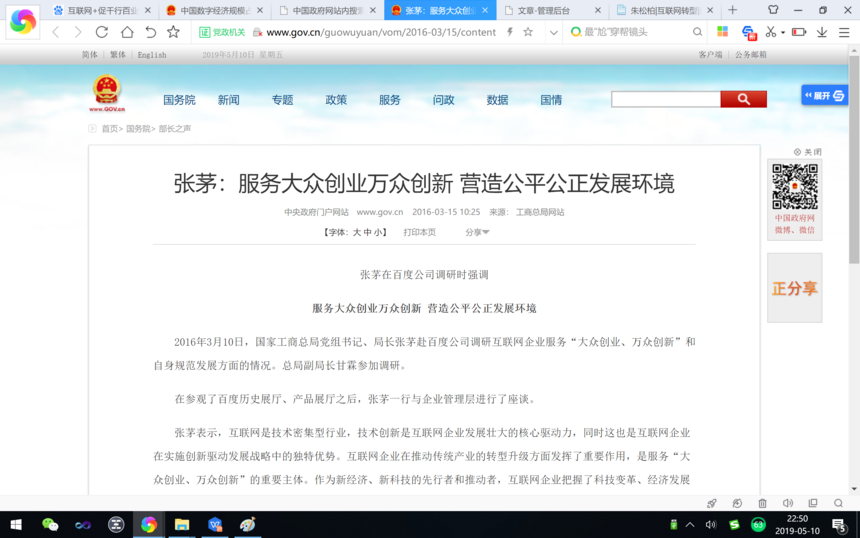Close the 张茅：服务大众创业 tab
The height and width of the screenshot is (538, 860).
click(485, 10)
